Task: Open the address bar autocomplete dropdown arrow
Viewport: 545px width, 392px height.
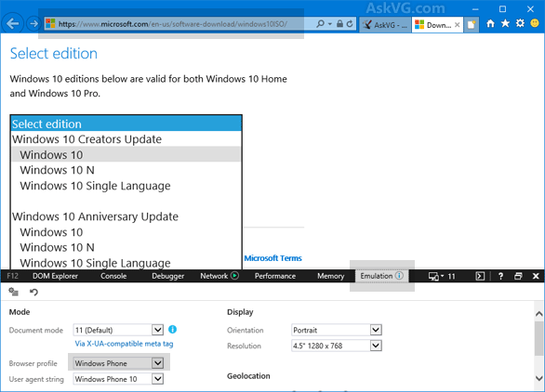Action: click(330, 24)
